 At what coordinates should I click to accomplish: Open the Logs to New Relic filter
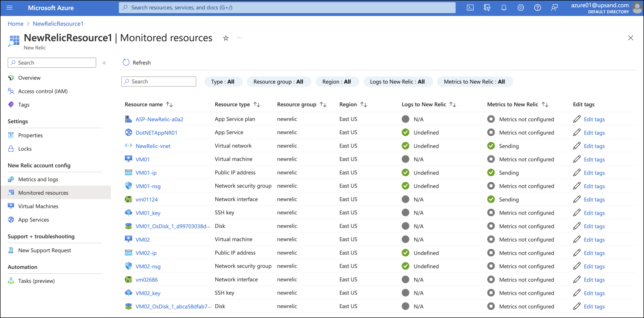pos(398,81)
